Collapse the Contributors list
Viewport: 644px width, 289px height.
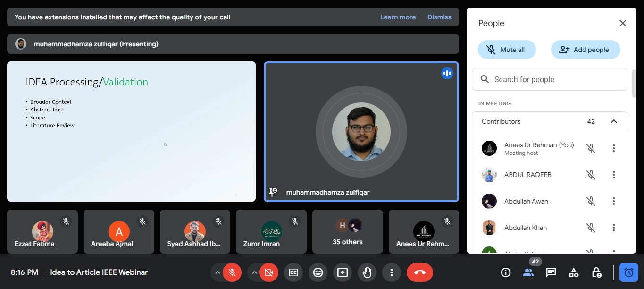click(x=614, y=121)
